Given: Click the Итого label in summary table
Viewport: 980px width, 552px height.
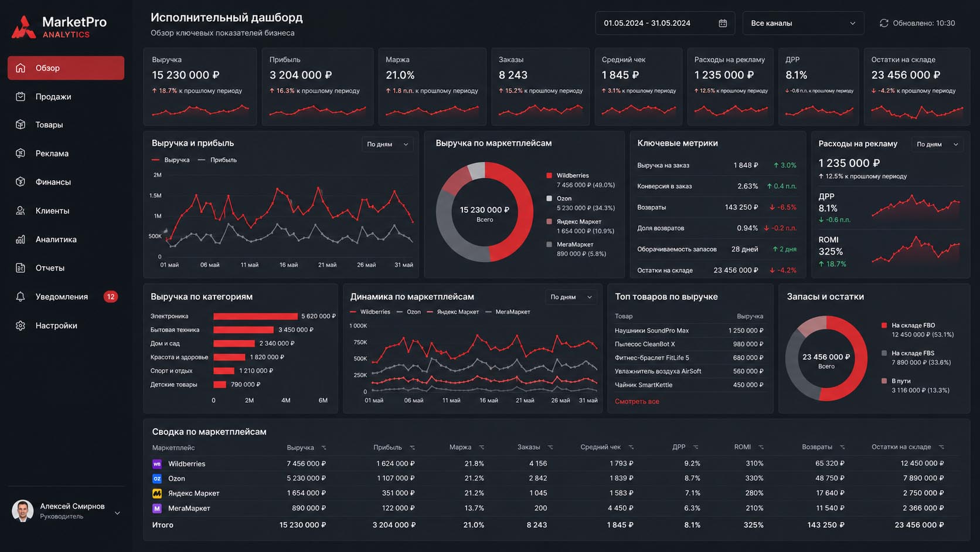Looking at the screenshot, I should pyautogui.click(x=163, y=525).
